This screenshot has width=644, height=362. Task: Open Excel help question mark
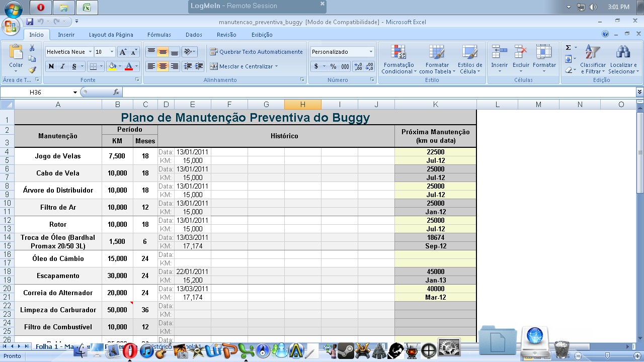[x=605, y=34]
